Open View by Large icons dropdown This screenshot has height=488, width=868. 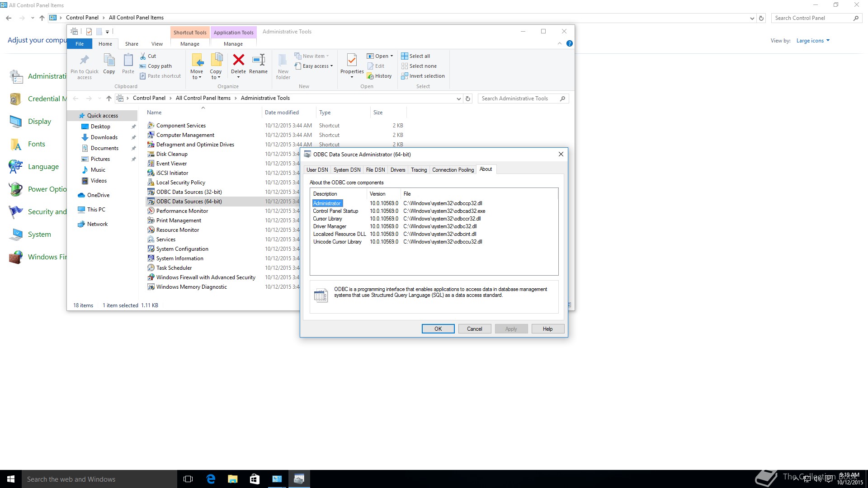[813, 41]
